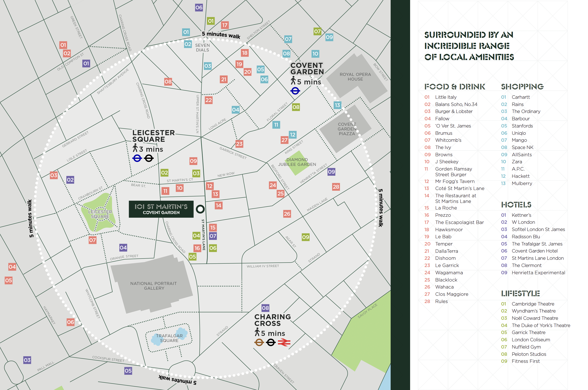Screen dimensions: 588x390
Task: Click the red map marker numbered 28
Action: click(336, 187)
